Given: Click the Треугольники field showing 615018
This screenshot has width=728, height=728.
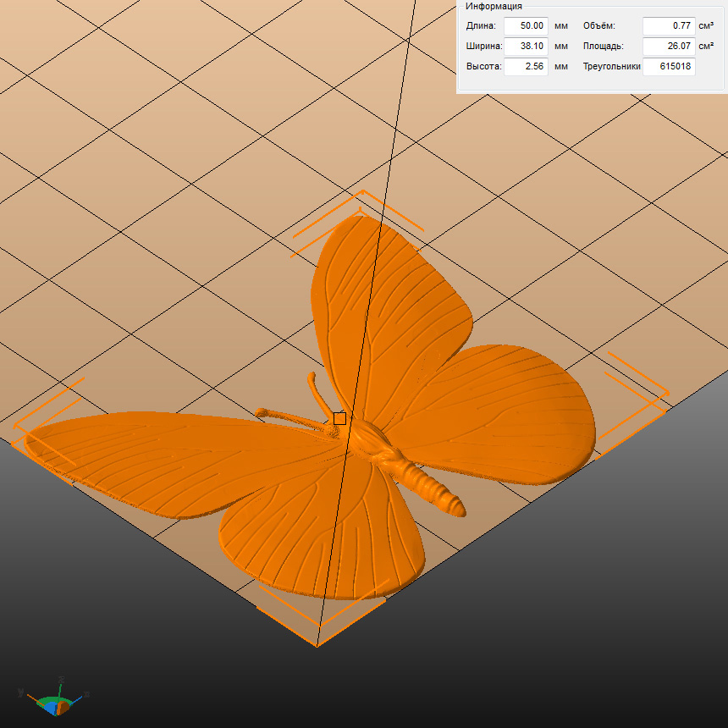Looking at the screenshot, I should (669, 67).
